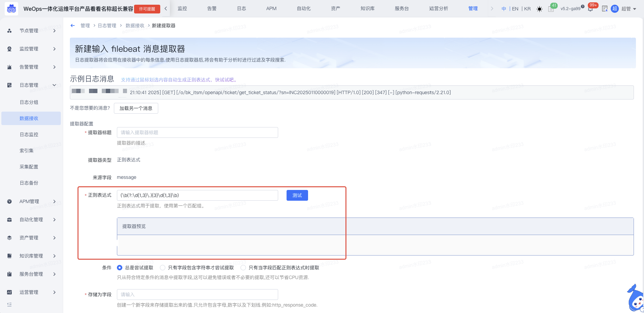
Task: Switch to the 日志 top navigation tab
Action: coord(241,8)
